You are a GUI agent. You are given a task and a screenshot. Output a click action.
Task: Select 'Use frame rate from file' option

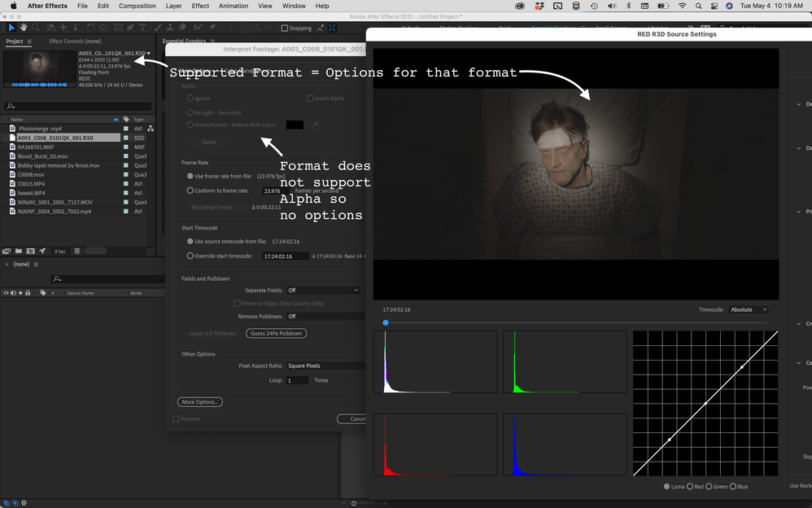tap(190, 176)
